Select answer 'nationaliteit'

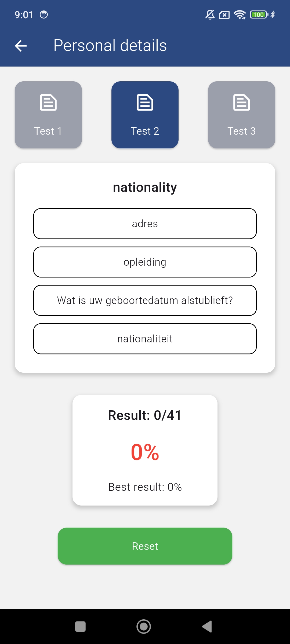(x=145, y=339)
